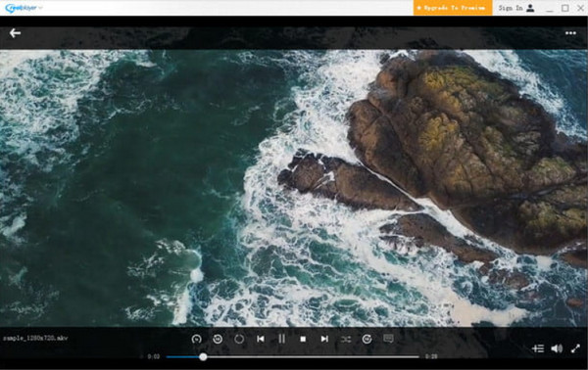Skip to next track
588x370 pixels.
[x=324, y=339]
